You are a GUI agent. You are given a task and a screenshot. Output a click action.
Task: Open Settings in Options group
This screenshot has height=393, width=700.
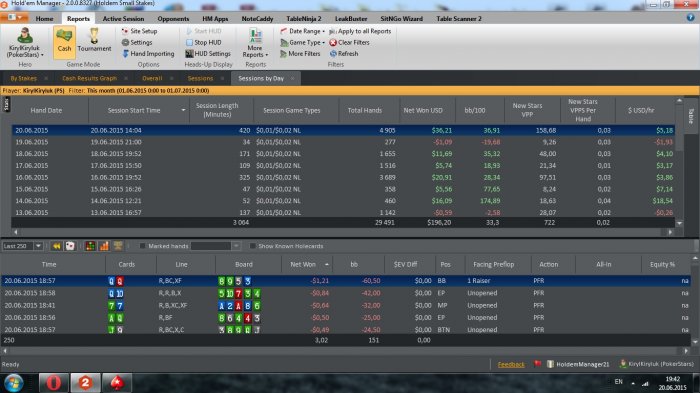click(137, 42)
